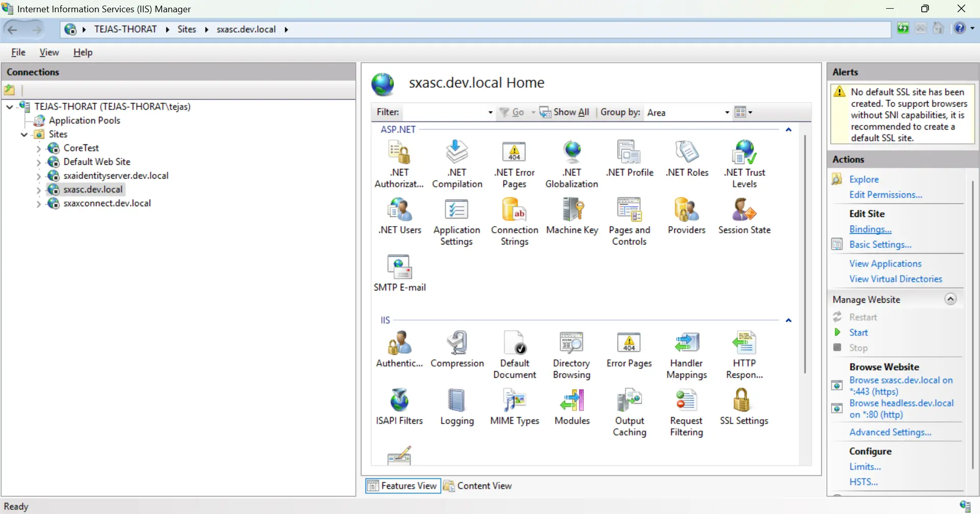Open the Default Document feature
980x514 pixels.
tap(514, 355)
